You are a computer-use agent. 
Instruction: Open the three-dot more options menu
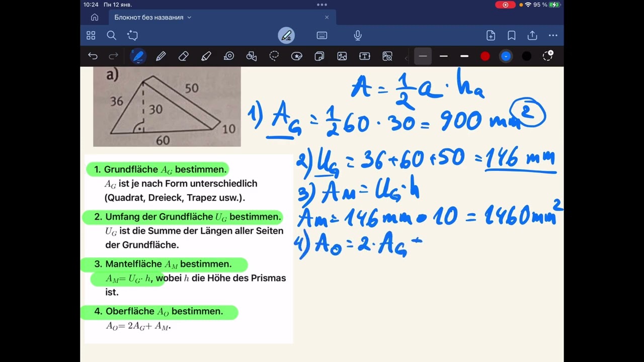click(x=553, y=35)
